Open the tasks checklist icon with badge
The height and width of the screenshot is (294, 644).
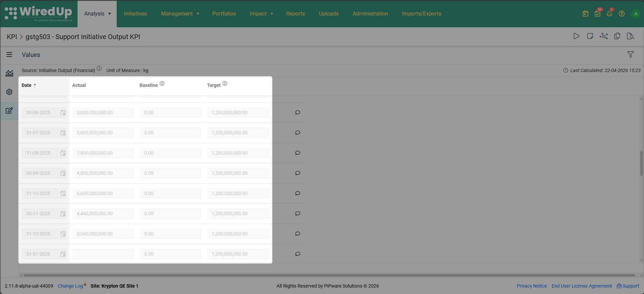pos(597,14)
